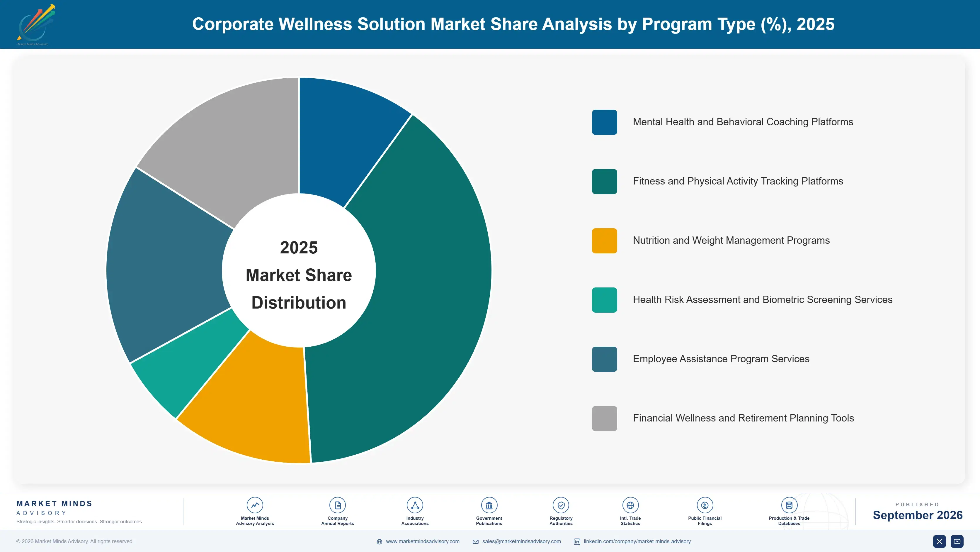Open www.marketmindsadvisory.com link
Screen dimensions: 980x552
423,541
